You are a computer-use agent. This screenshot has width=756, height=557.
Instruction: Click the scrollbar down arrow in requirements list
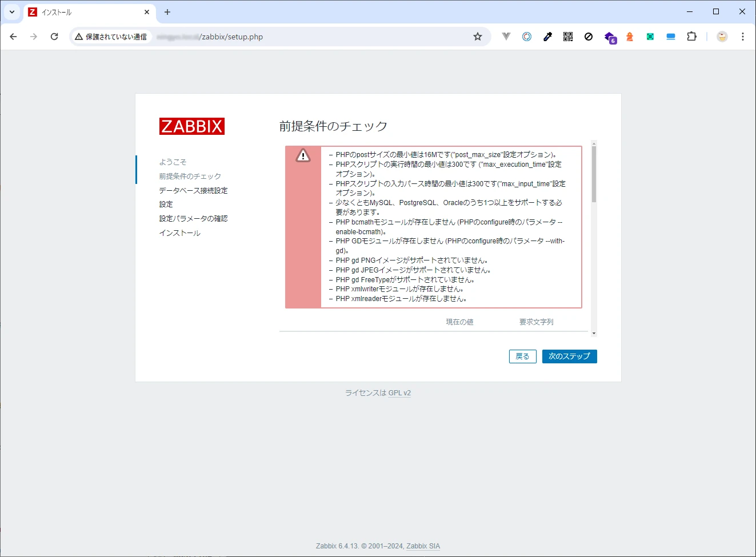point(594,333)
